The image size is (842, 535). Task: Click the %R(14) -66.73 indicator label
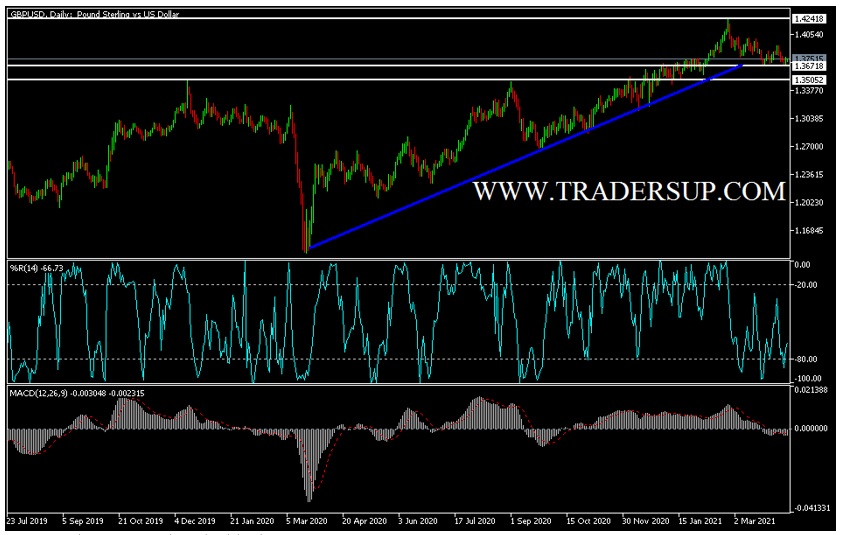coord(37,268)
